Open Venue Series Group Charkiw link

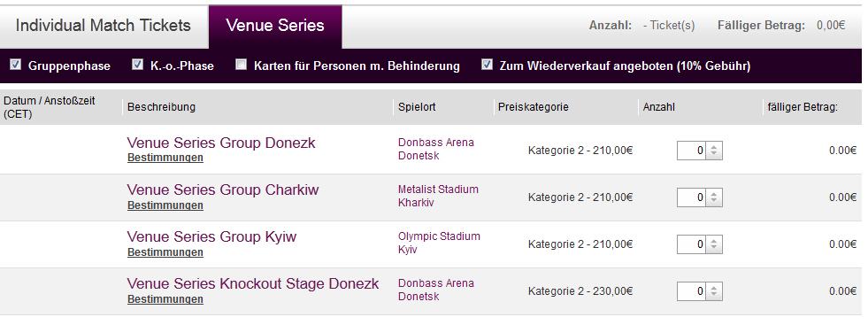pos(223,190)
